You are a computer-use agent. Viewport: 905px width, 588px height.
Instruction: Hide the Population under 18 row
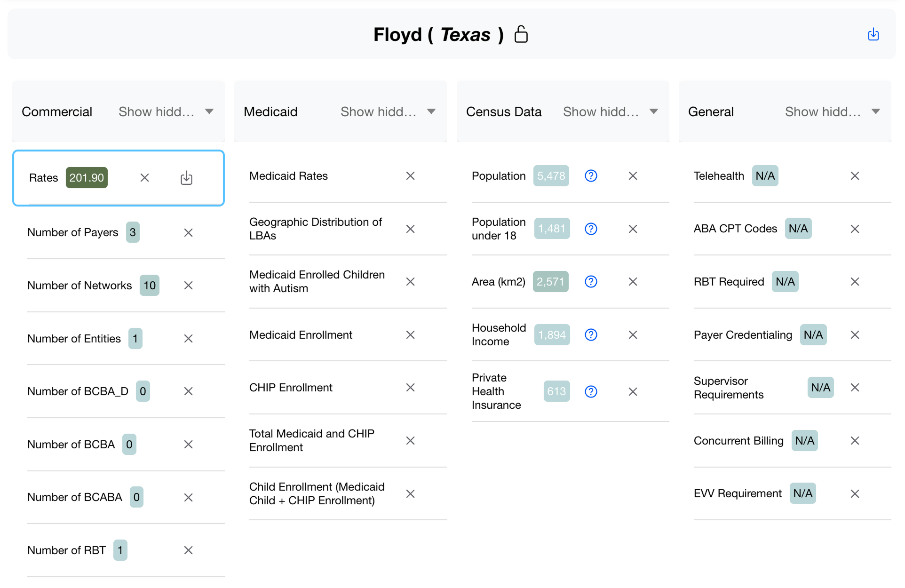pos(633,229)
